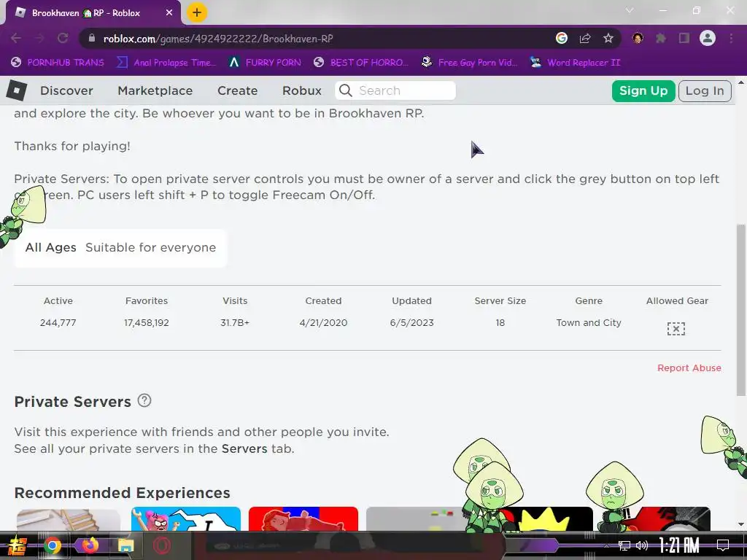Reload the page with the refresh icon
The image size is (747, 560).
click(63, 38)
